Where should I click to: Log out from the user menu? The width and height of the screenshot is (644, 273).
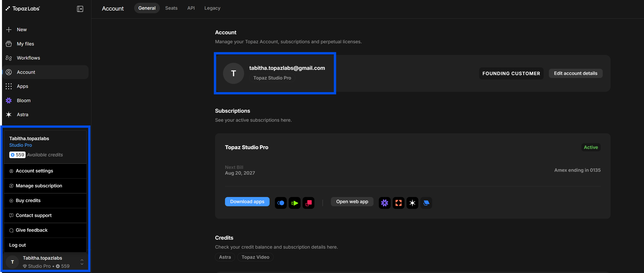coord(45,245)
